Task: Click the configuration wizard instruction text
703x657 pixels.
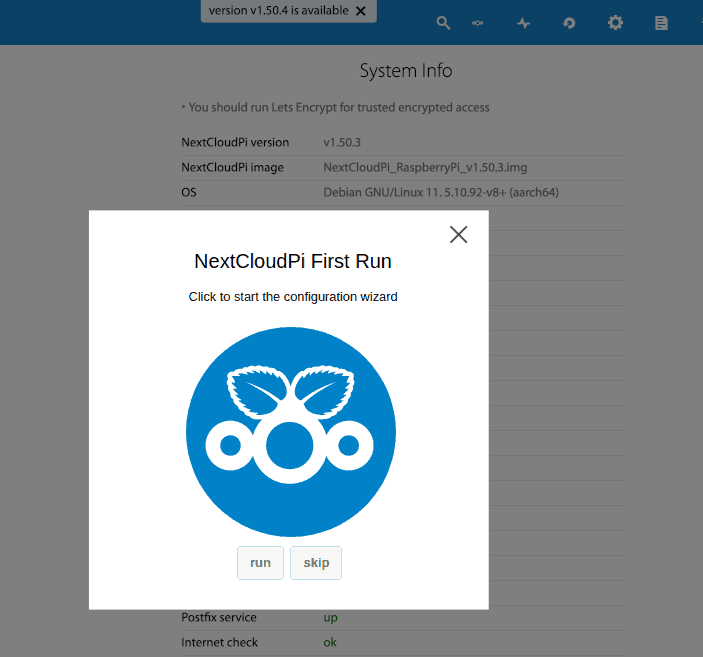Action: [293, 297]
